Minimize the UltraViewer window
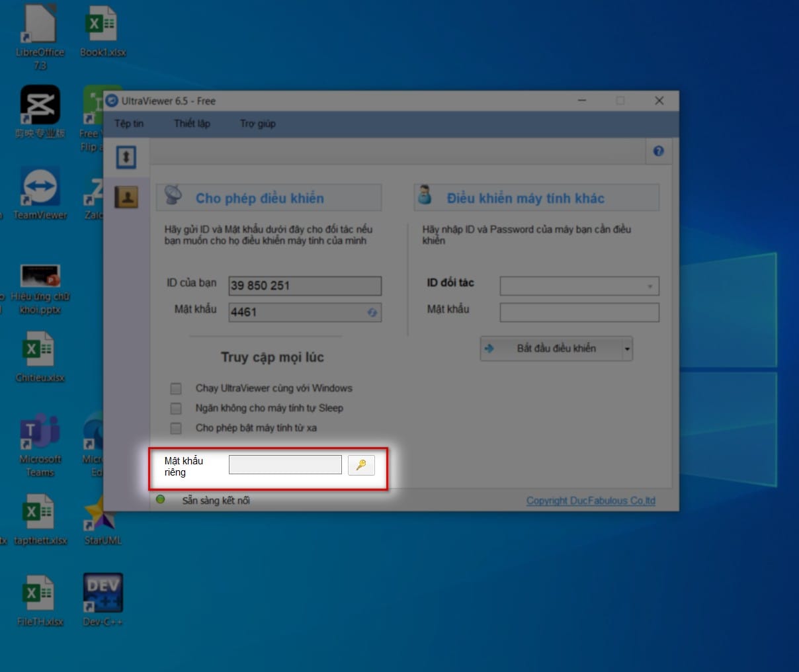The width and height of the screenshot is (799, 672). coord(582,101)
